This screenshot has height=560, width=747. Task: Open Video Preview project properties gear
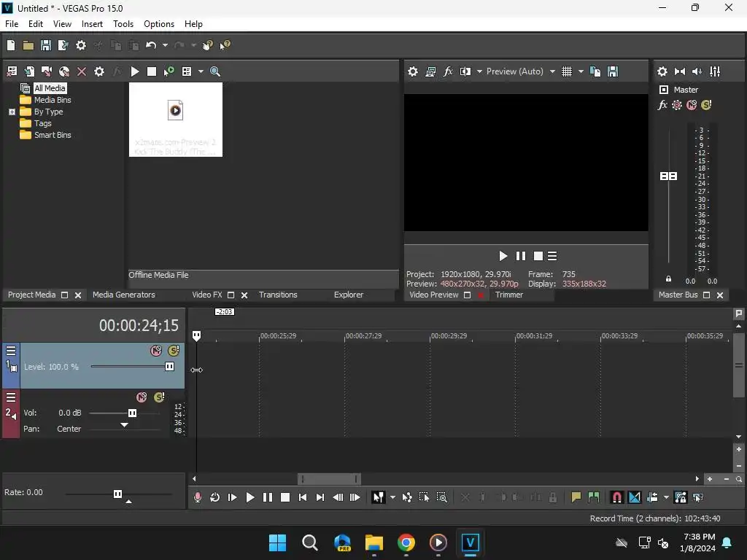pos(413,71)
